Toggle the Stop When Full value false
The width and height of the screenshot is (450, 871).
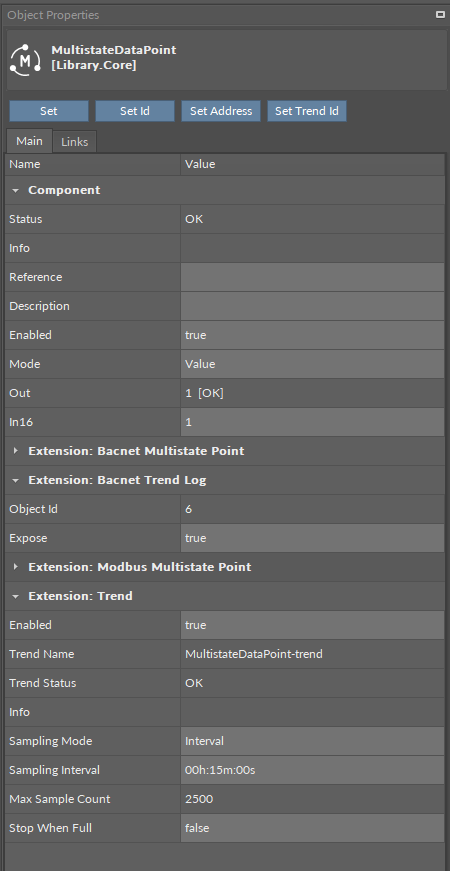click(x=312, y=828)
